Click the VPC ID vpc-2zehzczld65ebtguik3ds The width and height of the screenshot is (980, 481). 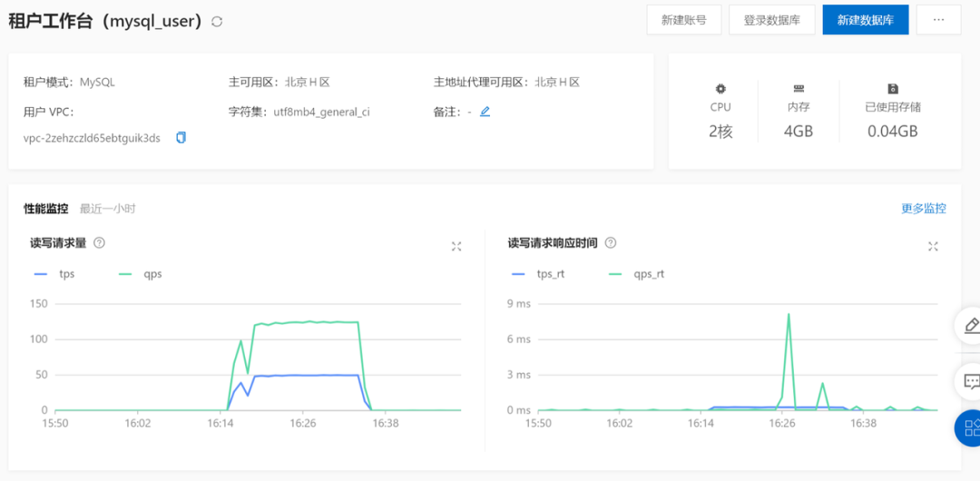(92, 138)
